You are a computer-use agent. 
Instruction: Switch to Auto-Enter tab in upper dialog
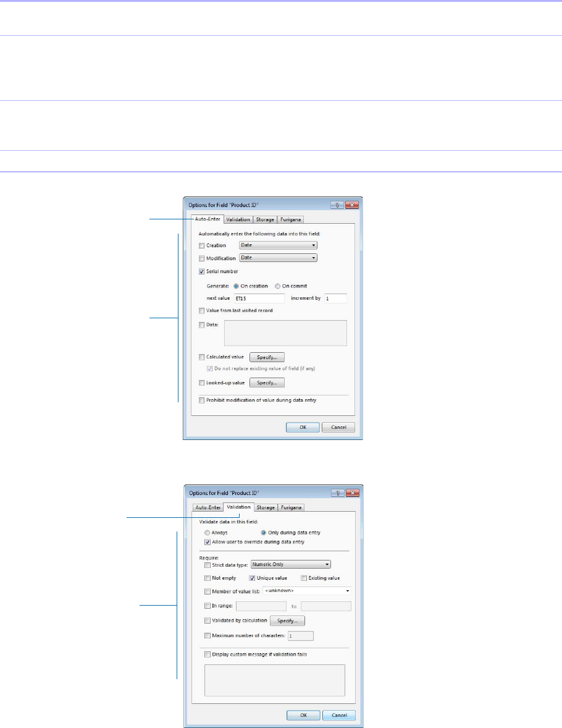pos(208,219)
